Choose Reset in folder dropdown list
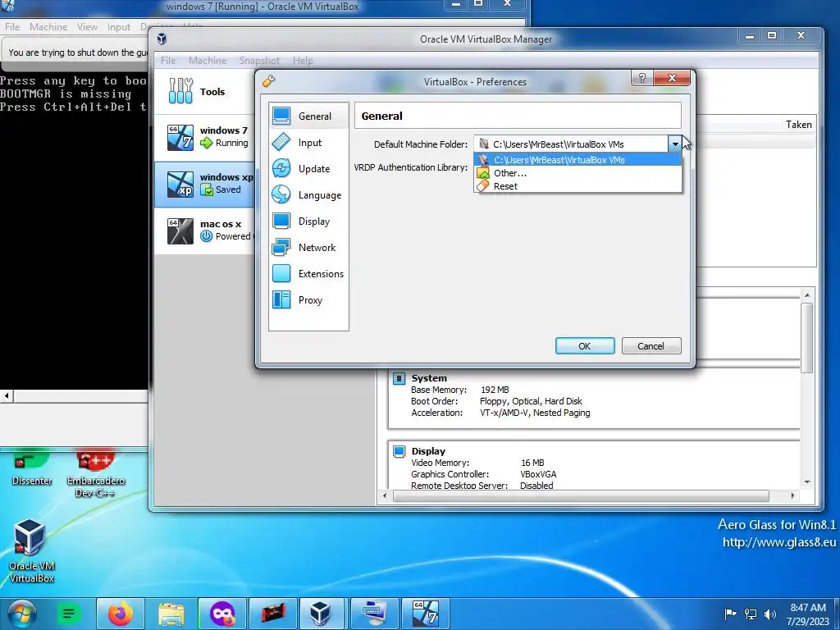 pos(577,186)
